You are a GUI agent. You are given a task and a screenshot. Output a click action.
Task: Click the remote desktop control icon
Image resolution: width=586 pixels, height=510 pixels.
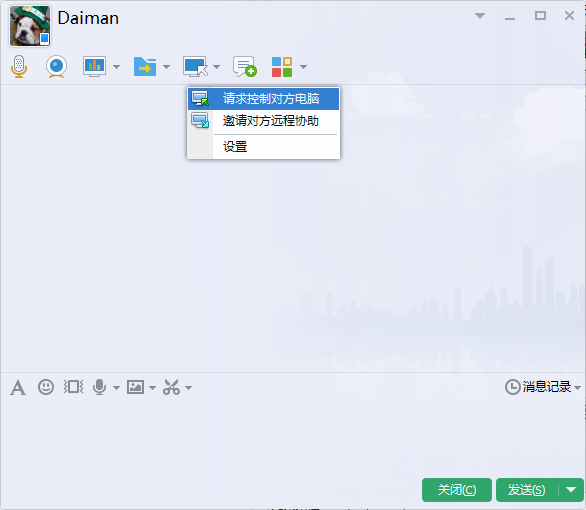pyautogui.click(x=195, y=67)
